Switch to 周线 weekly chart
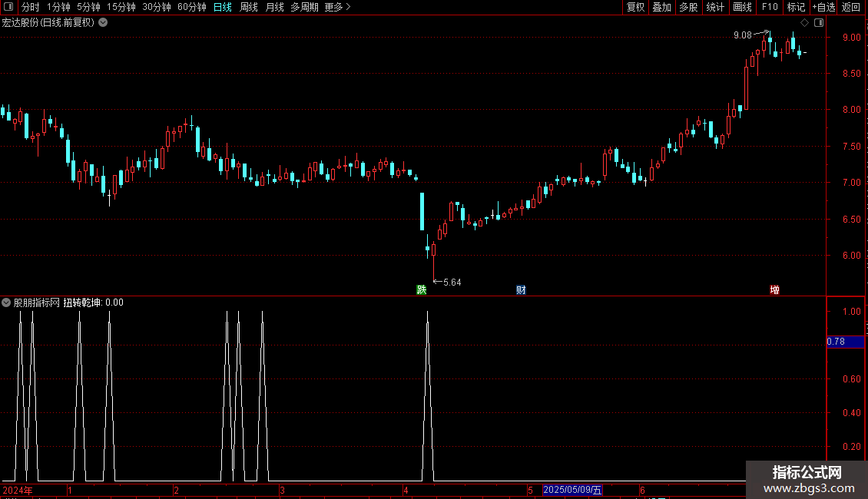This screenshot has height=499, width=868. 249,7
